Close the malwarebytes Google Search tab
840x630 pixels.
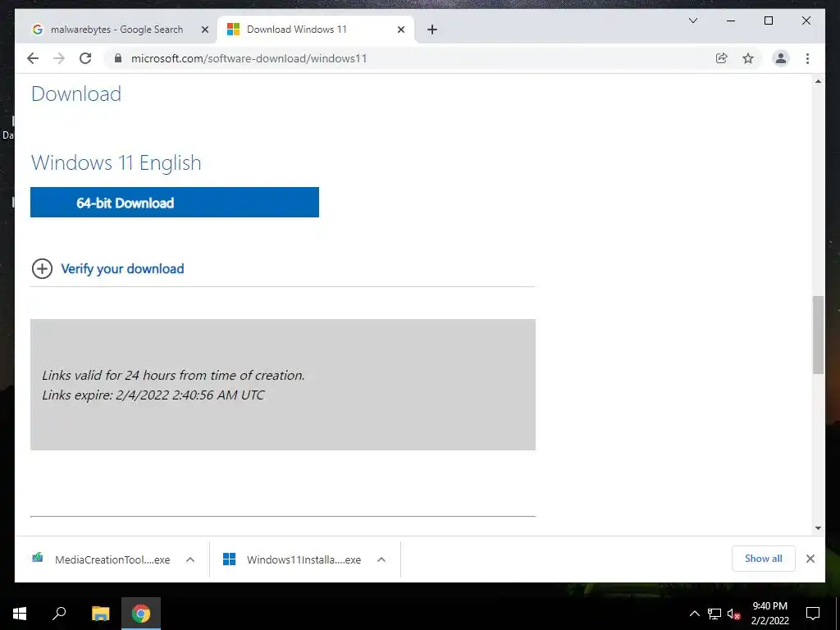[x=204, y=30]
